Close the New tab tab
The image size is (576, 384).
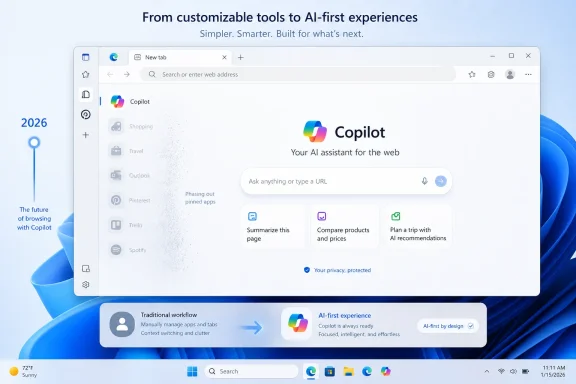pyautogui.click(x=224, y=57)
